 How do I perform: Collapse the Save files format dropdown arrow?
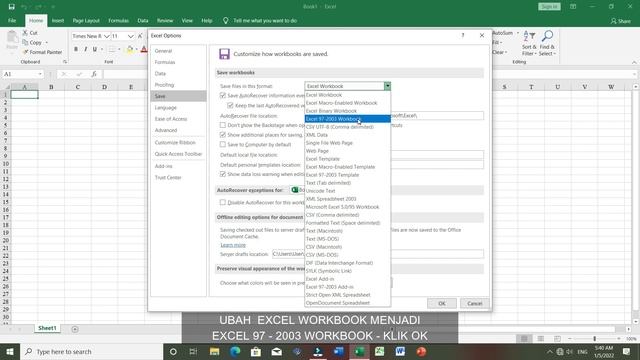pos(387,86)
